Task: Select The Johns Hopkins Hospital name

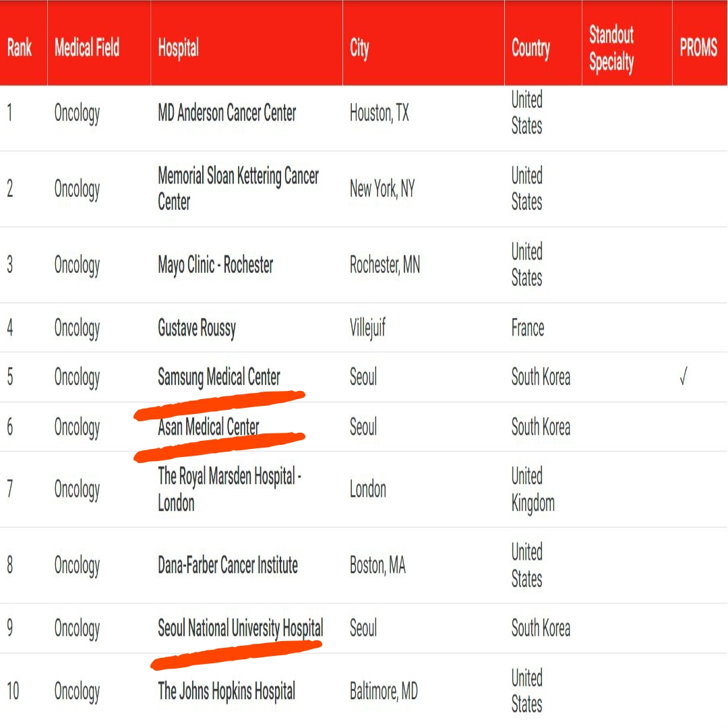Action: (226, 692)
